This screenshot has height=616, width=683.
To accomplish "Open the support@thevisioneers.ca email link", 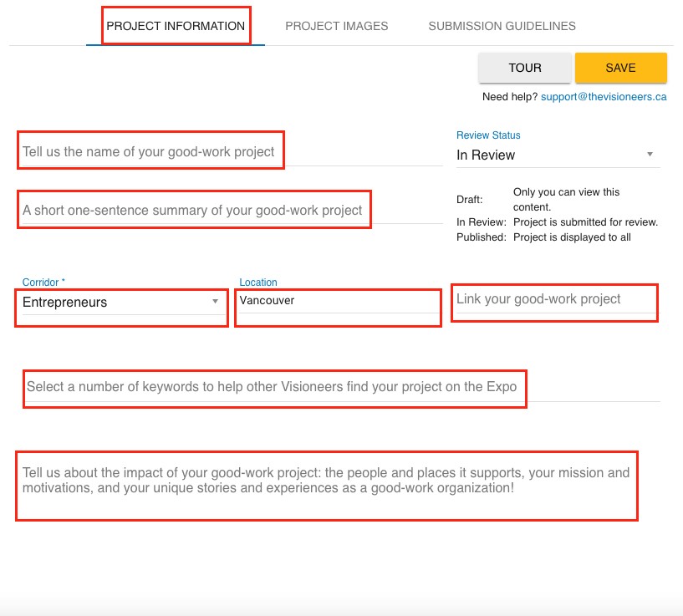I will (x=604, y=97).
